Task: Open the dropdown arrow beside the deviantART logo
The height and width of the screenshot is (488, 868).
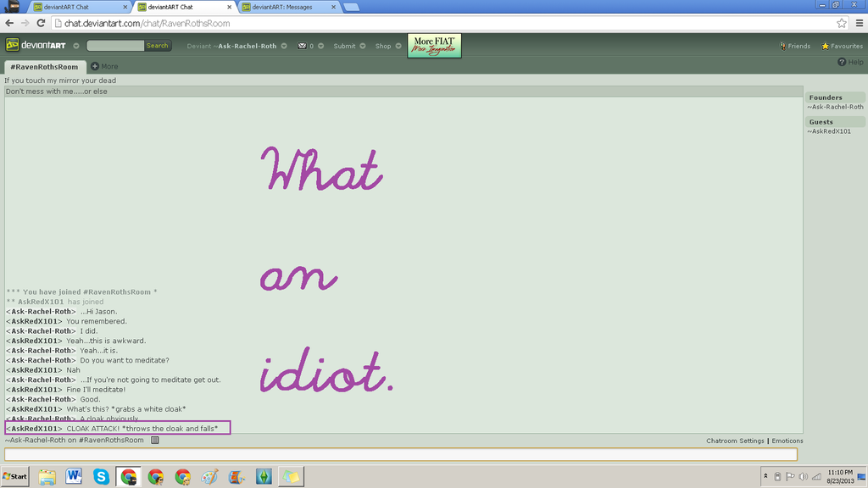Action: click(76, 46)
